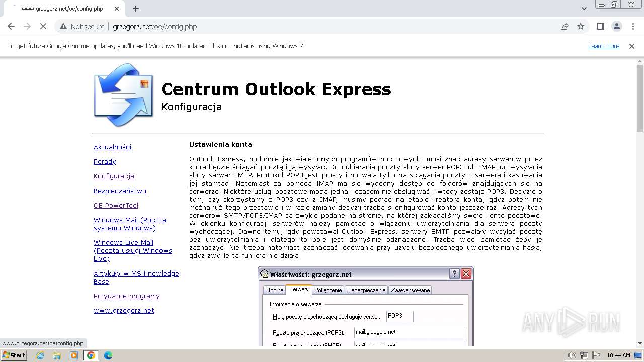Open the Chrome profile menu
Image resolution: width=644 pixels, height=362 pixels.
click(616, 27)
